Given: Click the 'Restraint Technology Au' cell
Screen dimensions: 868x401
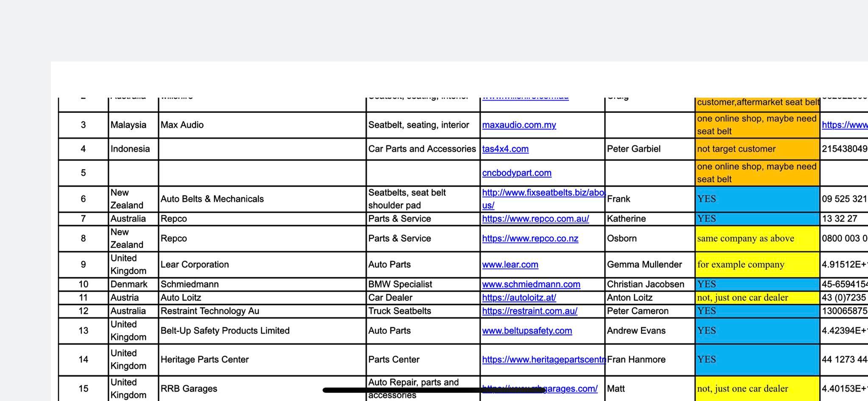Looking at the screenshot, I should (262, 311).
